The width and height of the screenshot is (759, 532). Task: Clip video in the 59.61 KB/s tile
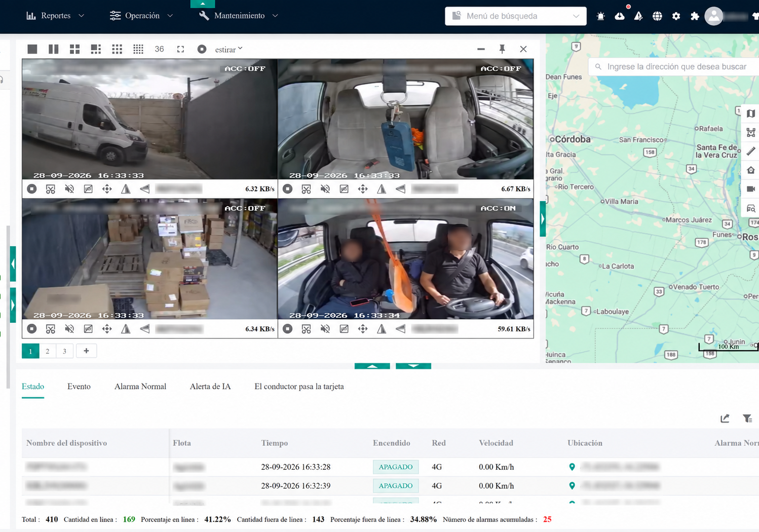pos(307,329)
